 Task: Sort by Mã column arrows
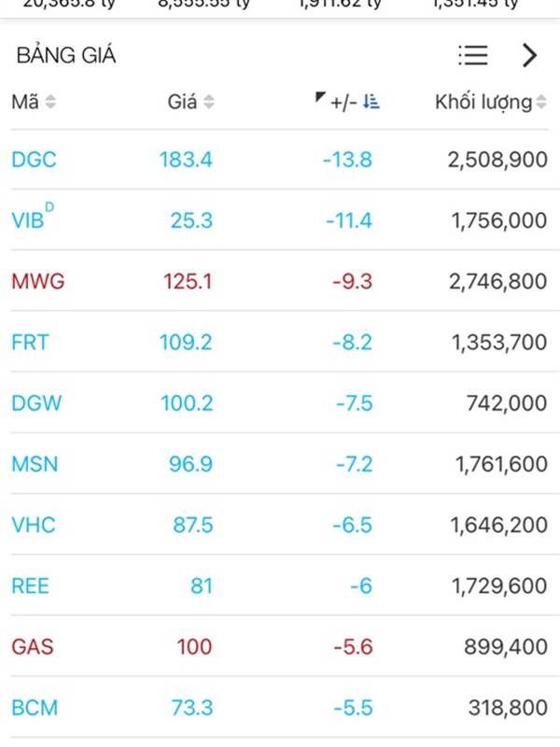[50, 102]
